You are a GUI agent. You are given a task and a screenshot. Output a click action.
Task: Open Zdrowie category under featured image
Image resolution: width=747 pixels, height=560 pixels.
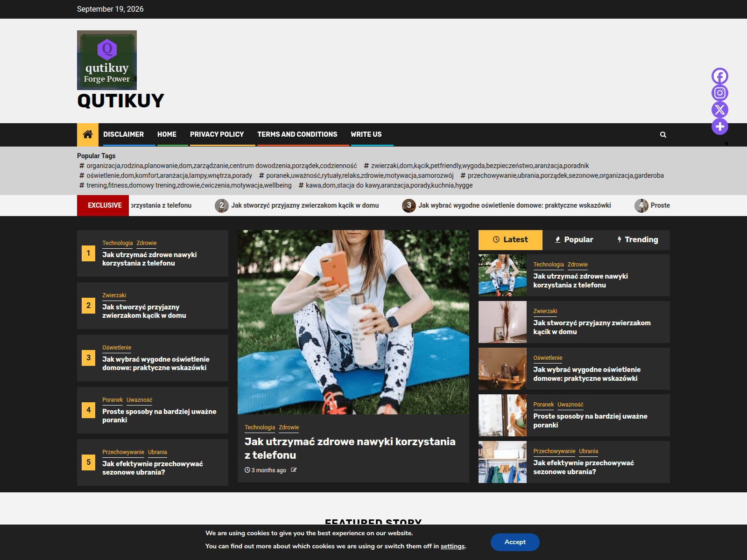coord(289,427)
